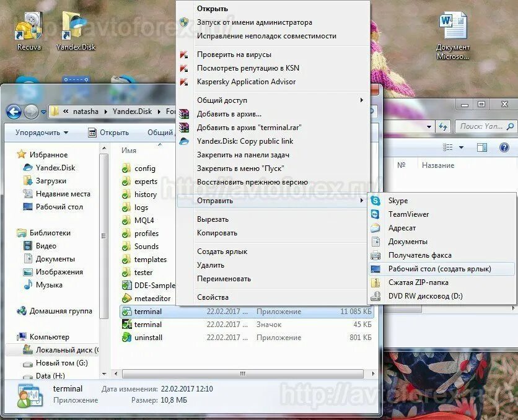The width and height of the screenshot is (518, 420).
Task: Click the navigation pane scroll down arrow
Action: 104,374
